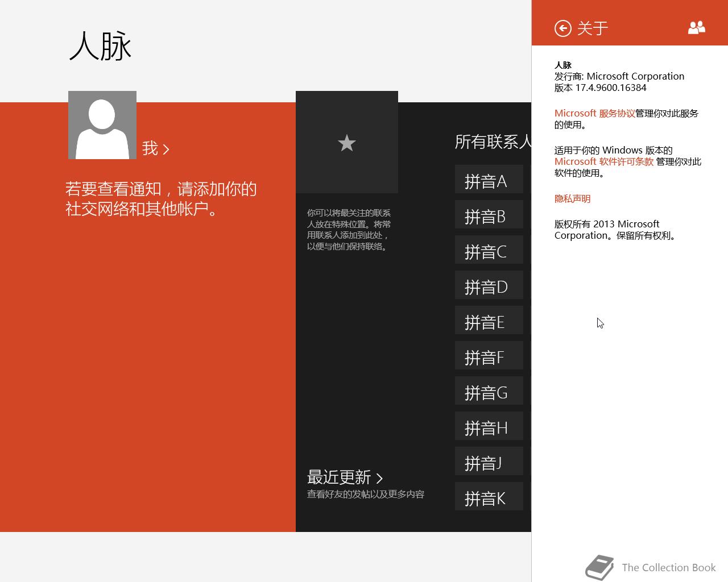Click the favorites hint text 你可以将最关注的联系人
Screen dimensions: 728x582
(349, 230)
